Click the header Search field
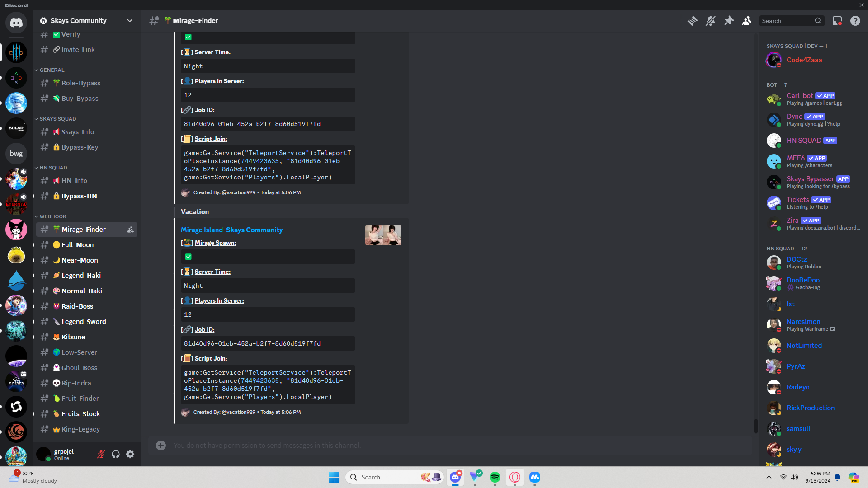This screenshot has width=868, height=488. click(x=792, y=21)
